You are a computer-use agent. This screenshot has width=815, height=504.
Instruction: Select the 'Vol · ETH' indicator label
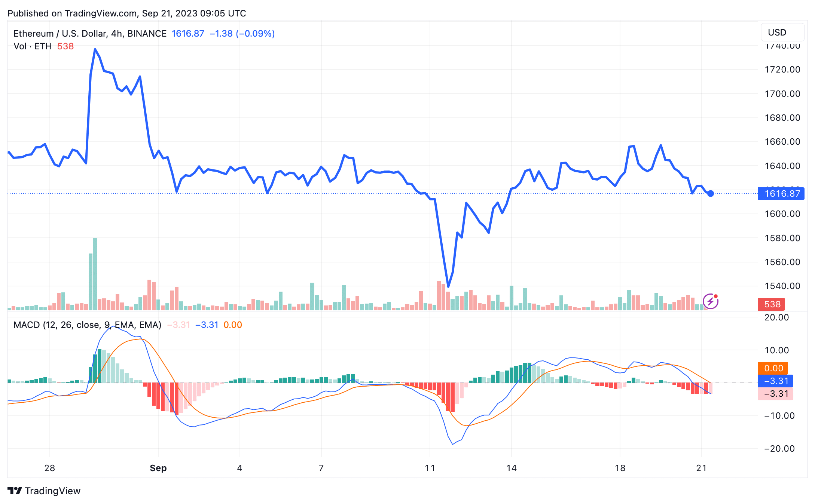(x=32, y=46)
